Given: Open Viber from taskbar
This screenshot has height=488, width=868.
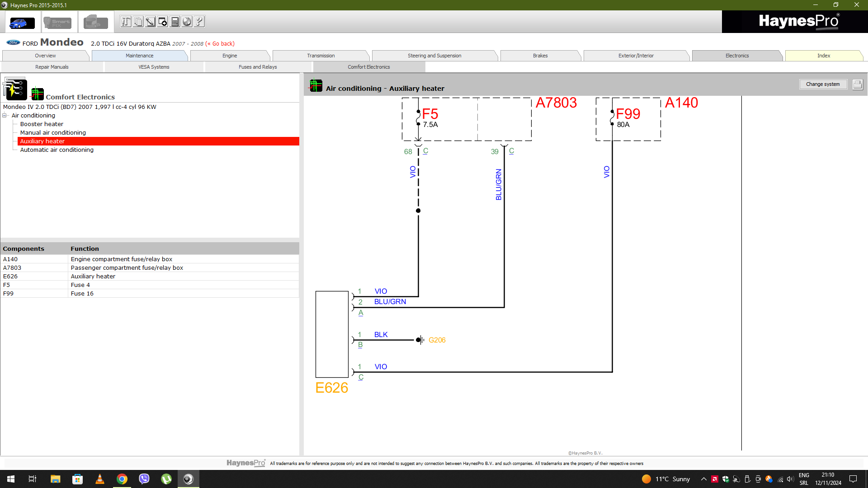Looking at the screenshot, I should coord(144,479).
